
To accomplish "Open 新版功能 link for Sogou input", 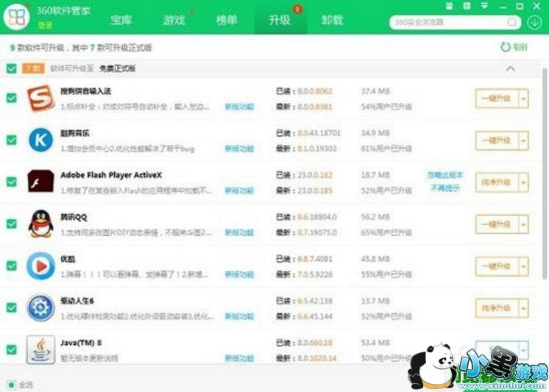I will click(x=239, y=107).
